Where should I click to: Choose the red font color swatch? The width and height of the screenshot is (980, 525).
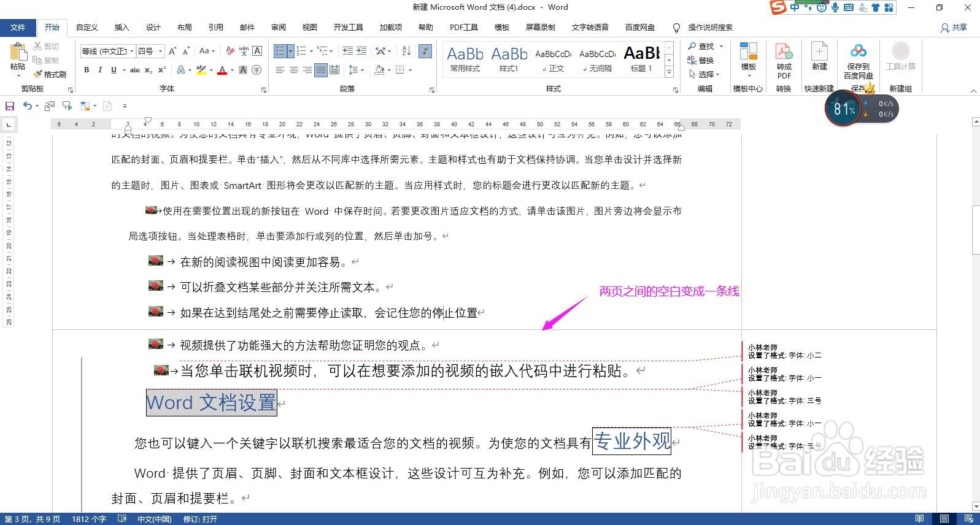point(222,70)
